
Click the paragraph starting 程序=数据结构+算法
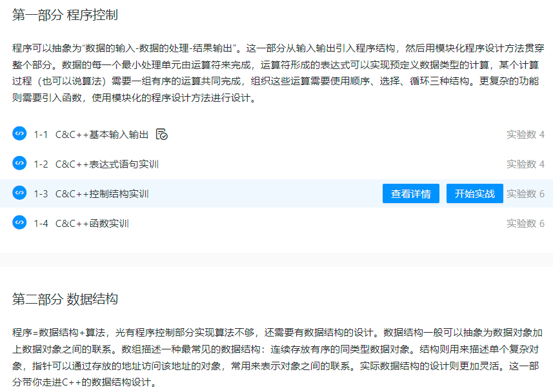(x=277, y=357)
